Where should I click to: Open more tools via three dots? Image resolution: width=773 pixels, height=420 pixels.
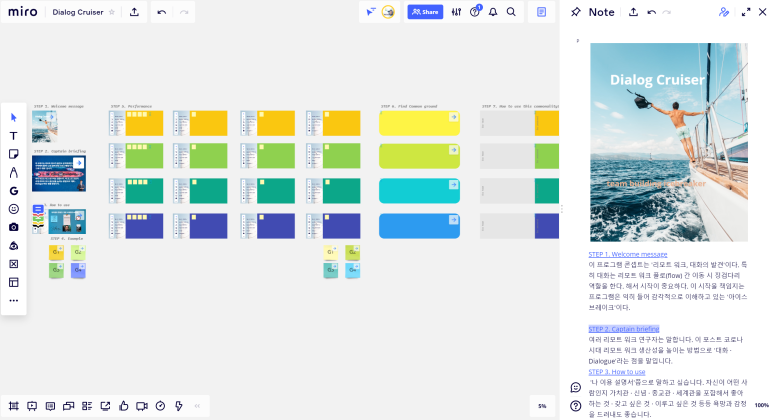click(x=14, y=300)
